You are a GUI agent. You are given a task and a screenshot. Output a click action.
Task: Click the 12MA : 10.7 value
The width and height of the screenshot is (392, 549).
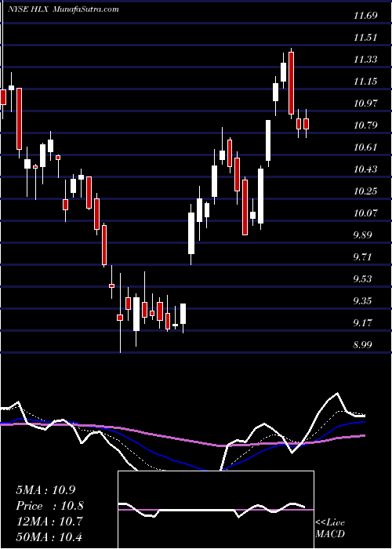(x=49, y=521)
